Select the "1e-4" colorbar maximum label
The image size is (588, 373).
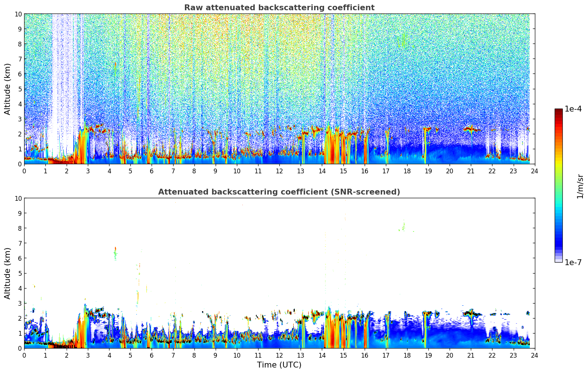tap(573, 109)
